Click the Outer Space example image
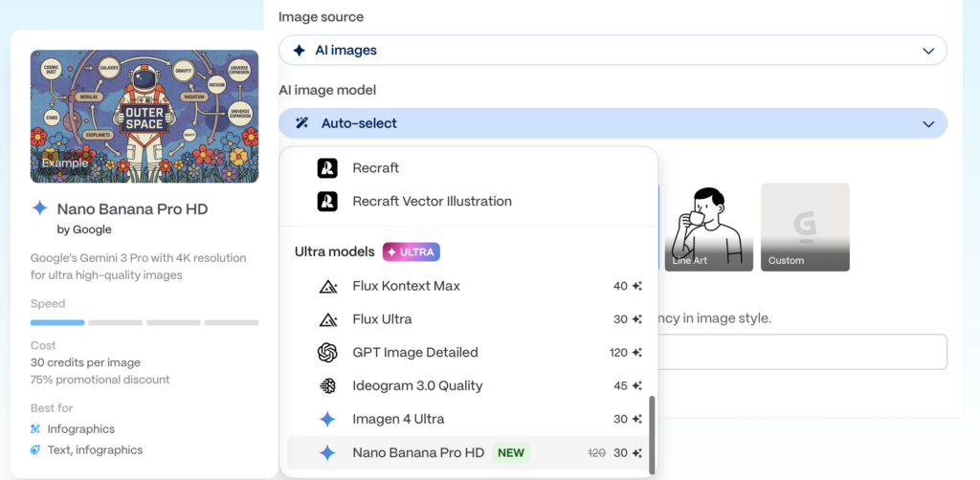Screen dimensions: 980x480 tap(145, 116)
